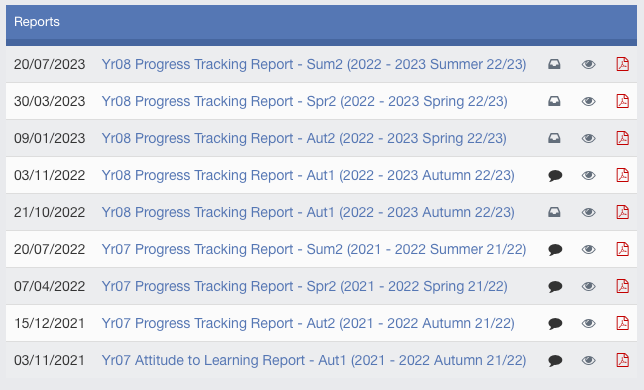Open Yr08 Progress Tracking Report Sum2 link

[314, 64]
